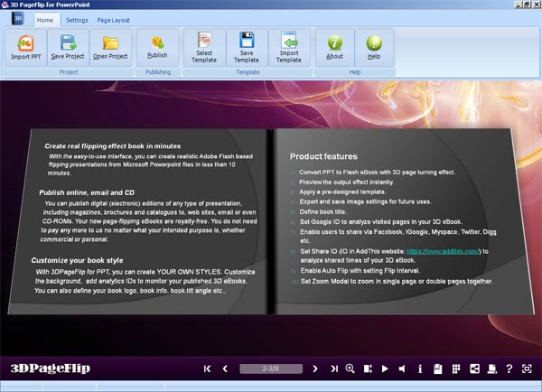Show book info icon

pyautogui.click(x=420, y=369)
